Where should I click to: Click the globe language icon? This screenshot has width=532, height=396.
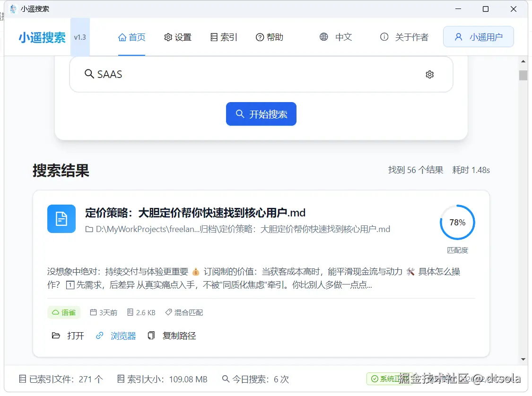coord(323,36)
